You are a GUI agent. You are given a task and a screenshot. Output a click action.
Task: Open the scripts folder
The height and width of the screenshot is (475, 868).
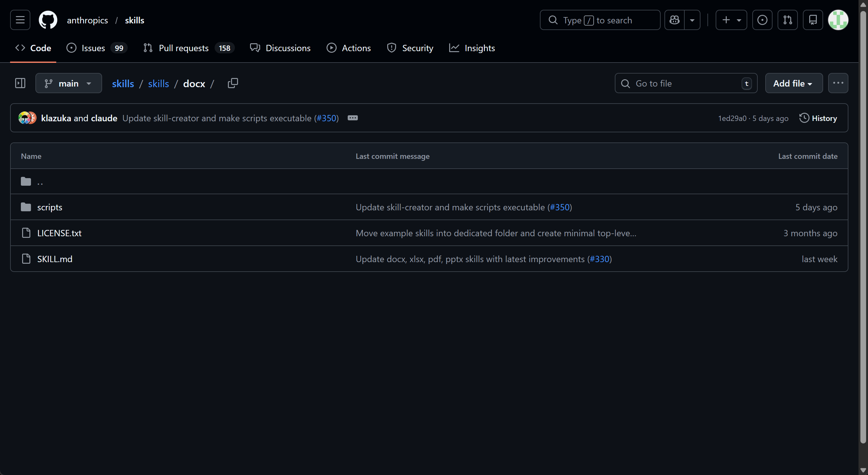point(50,207)
